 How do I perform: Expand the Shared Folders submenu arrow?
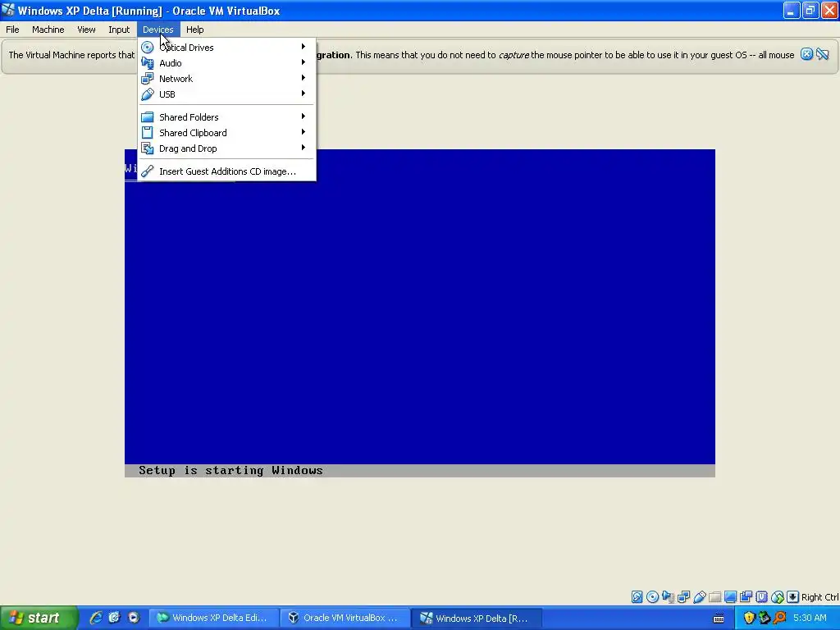point(304,116)
